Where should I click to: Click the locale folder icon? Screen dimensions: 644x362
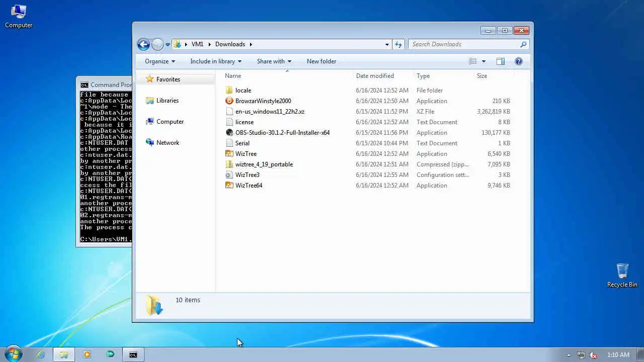[229, 90]
